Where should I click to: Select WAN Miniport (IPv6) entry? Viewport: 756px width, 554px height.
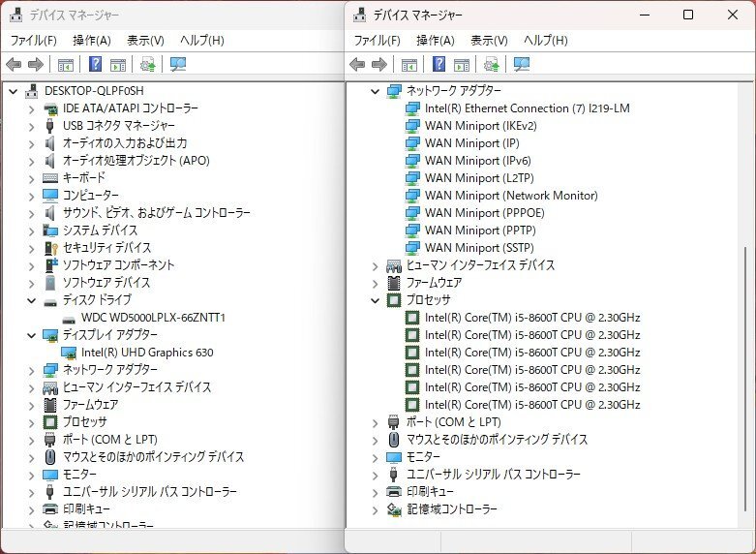(x=477, y=161)
